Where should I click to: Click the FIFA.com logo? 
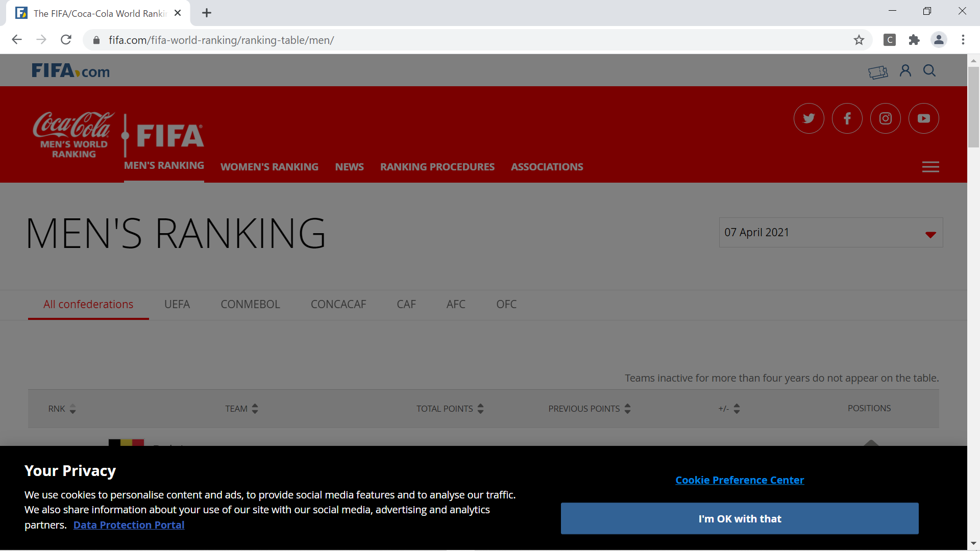[70, 71]
